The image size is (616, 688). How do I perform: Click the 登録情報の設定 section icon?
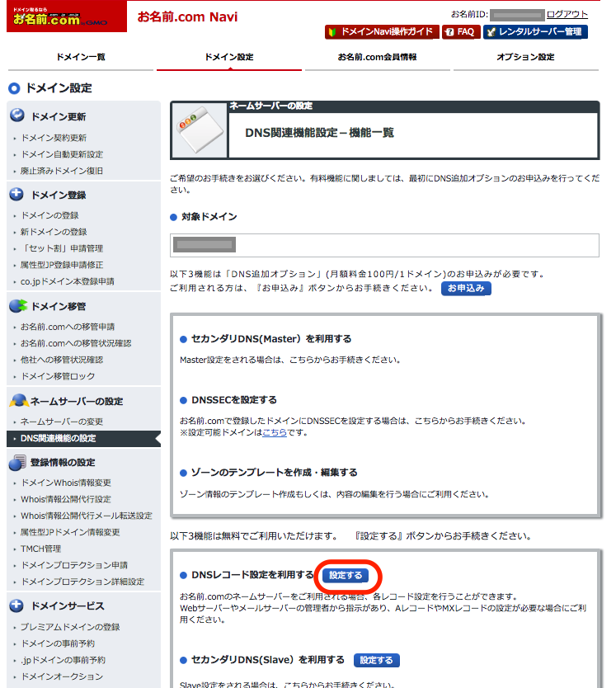[x=17, y=463]
